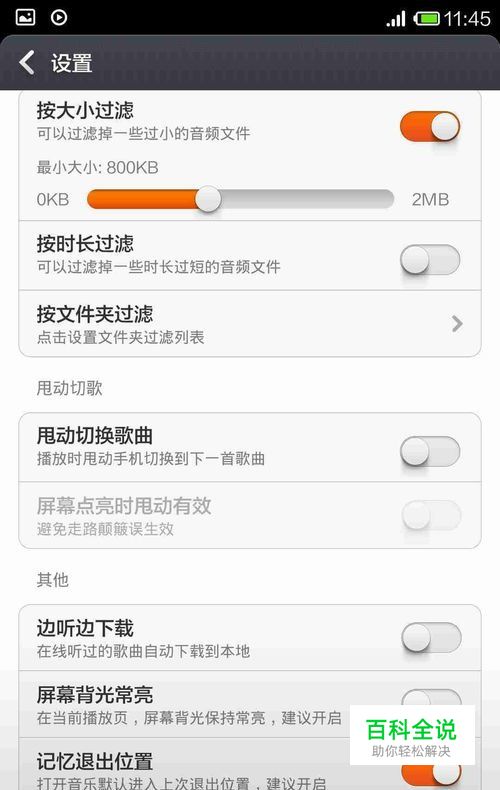The width and height of the screenshot is (500, 790).
Task: Tap the 设置 title label
Action: (72, 63)
